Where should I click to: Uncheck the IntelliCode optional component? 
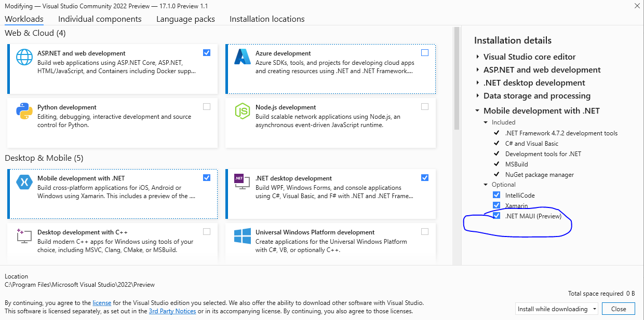497,195
